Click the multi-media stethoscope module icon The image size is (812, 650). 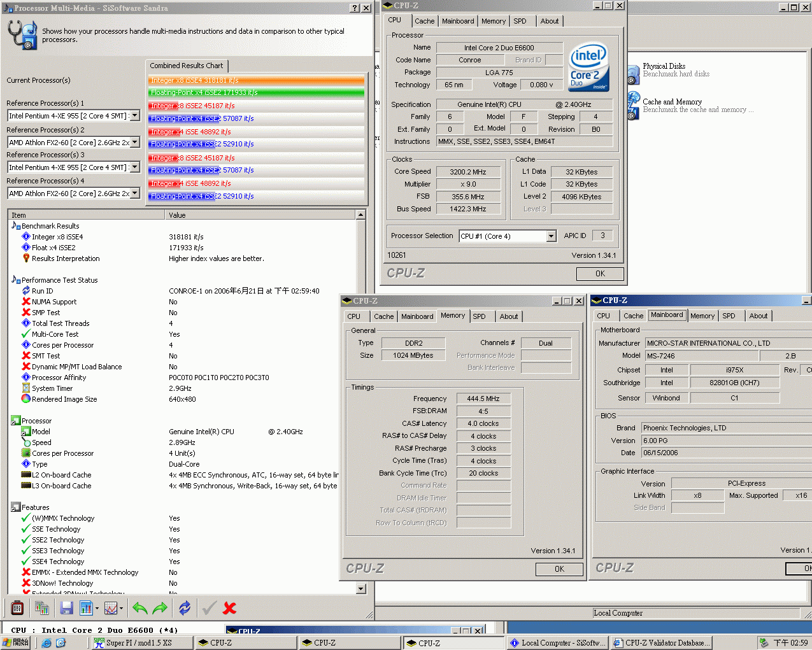23,34
